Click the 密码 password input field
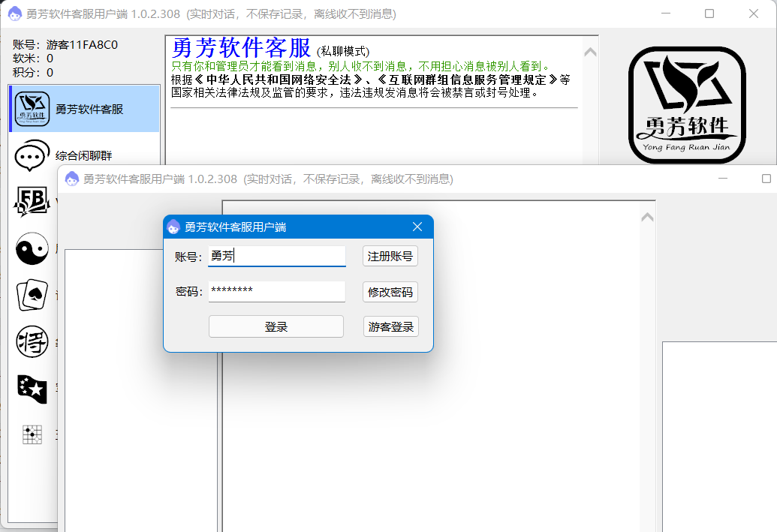The height and width of the screenshot is (532, 777). [x=276, y=291]
